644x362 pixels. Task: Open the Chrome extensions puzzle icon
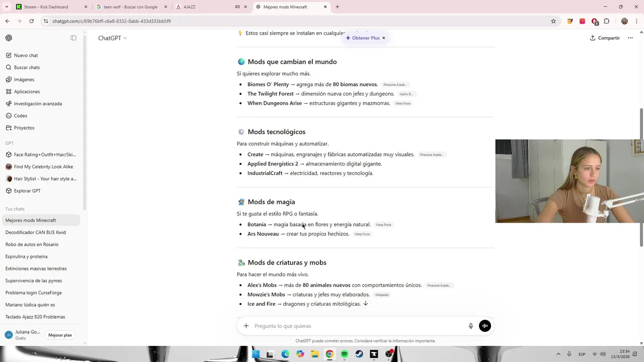coord(607,21)
